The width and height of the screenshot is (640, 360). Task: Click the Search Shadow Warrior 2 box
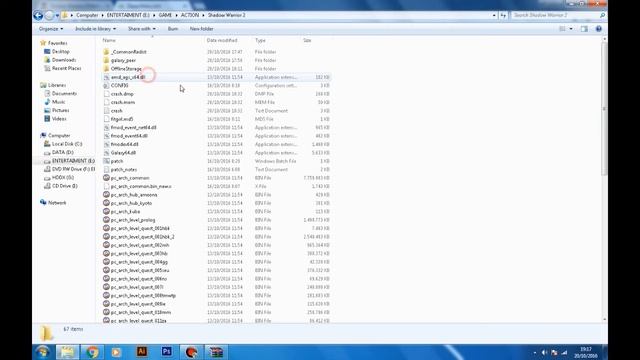click(x=554, y=15)
